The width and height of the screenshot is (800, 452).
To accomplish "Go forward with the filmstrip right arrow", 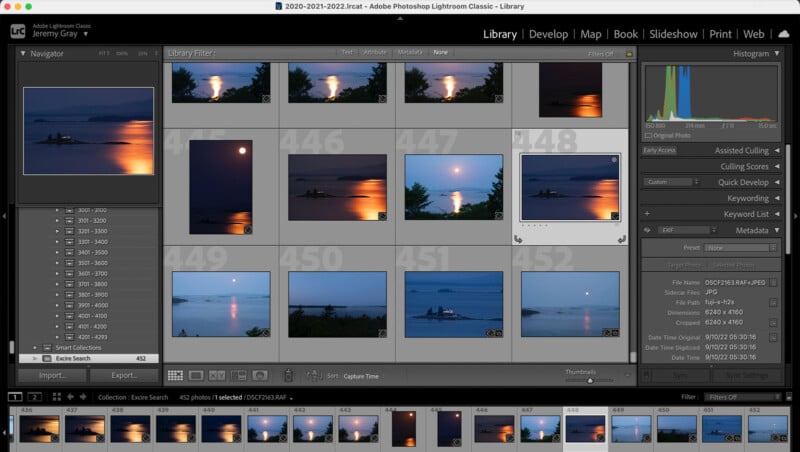I will coord(83,396).
